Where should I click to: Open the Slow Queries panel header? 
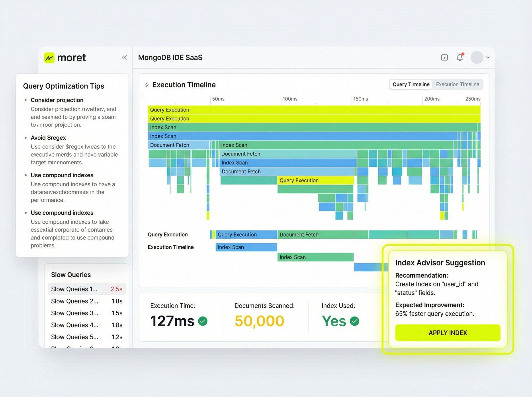coord(71,275)
